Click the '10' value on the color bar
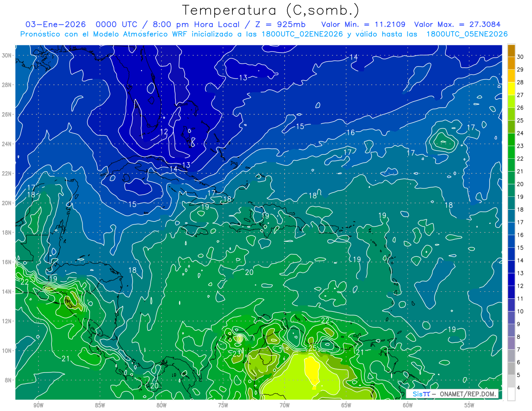The width and height of the screenshot is (532, 411). (x=520, y=311)
